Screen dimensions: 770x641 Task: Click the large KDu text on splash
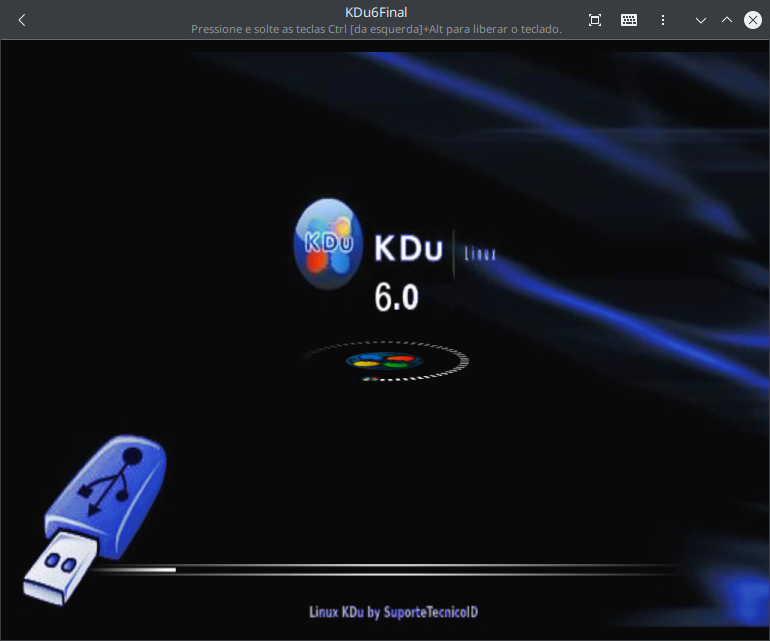[408, 249]
